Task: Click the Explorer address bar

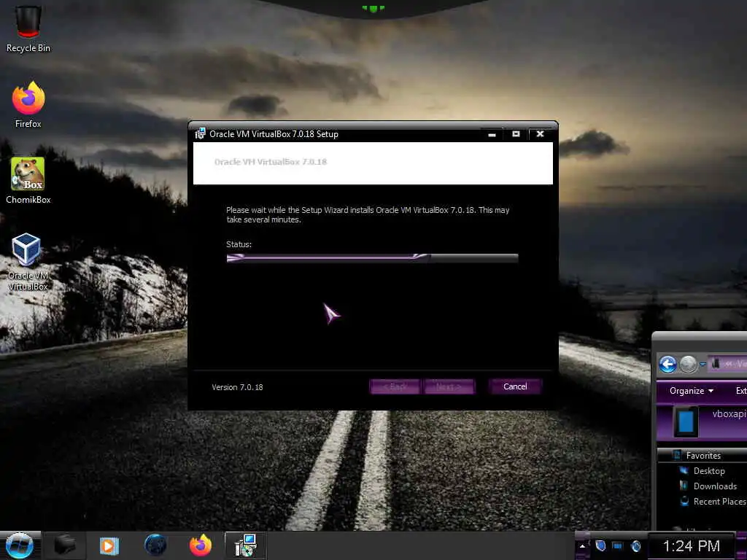Action: coord(727,365)
